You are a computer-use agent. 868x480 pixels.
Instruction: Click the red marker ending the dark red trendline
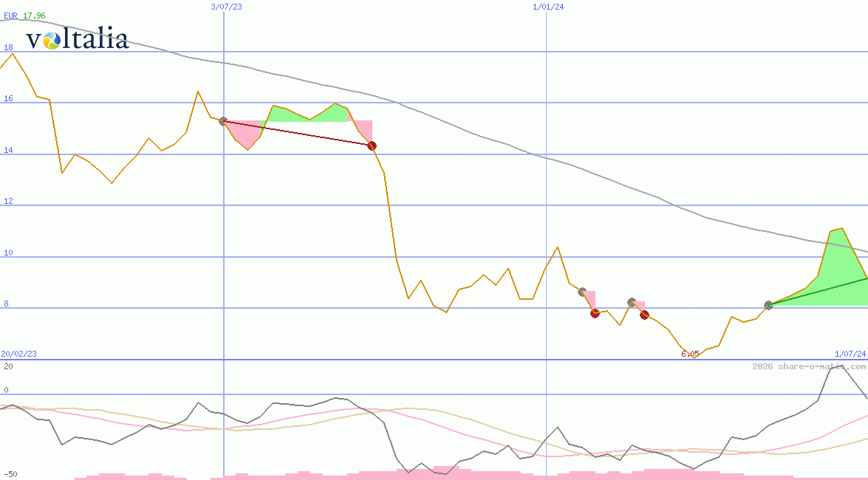(x=372, y=145)
